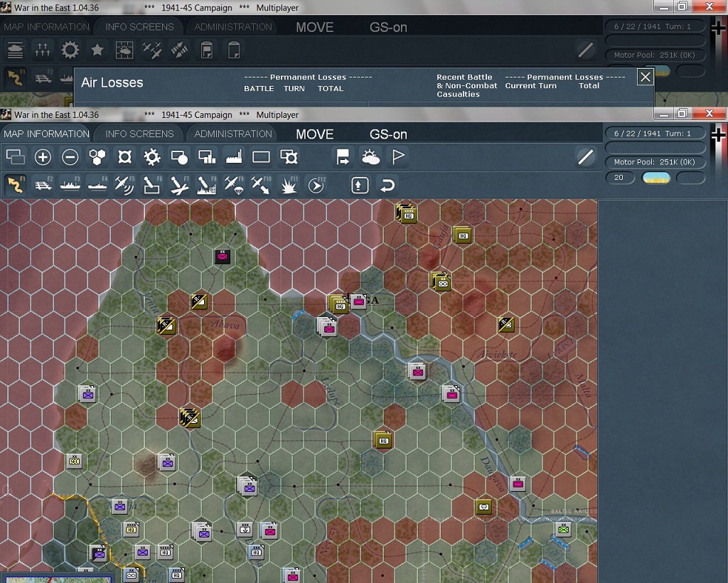Open production gear icon in background window
The height and width of the screenshot is (583, 728).
click(70, 50)
